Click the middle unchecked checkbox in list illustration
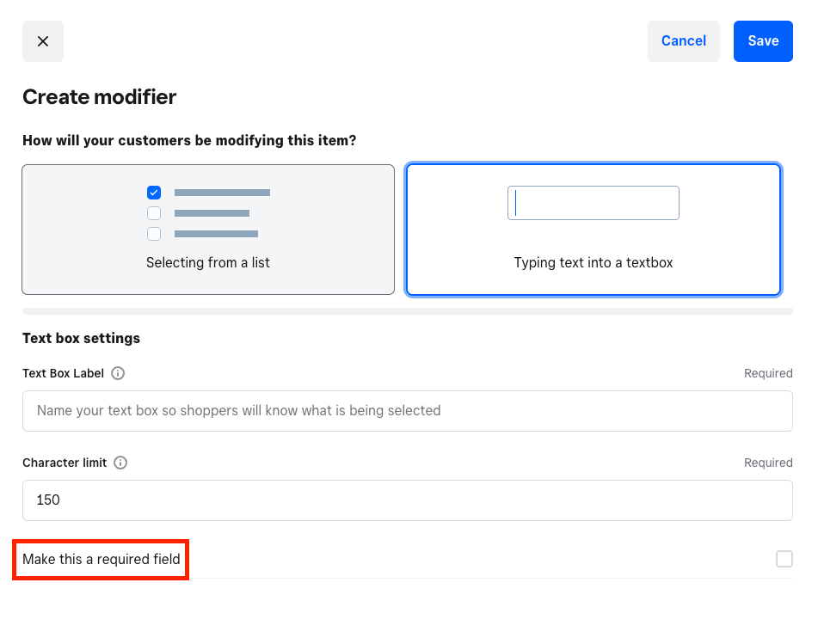This screenshot has height=644, width=818. [x=154, y=213]
